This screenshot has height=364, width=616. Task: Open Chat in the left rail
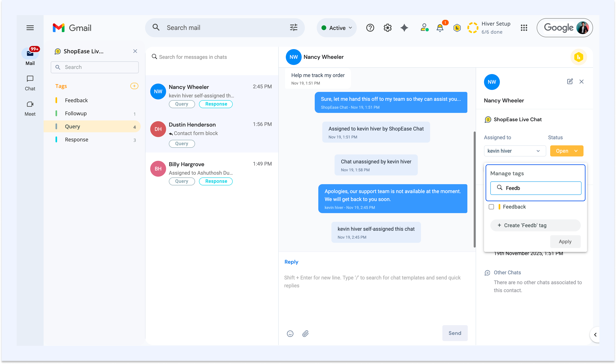point(30,83)
